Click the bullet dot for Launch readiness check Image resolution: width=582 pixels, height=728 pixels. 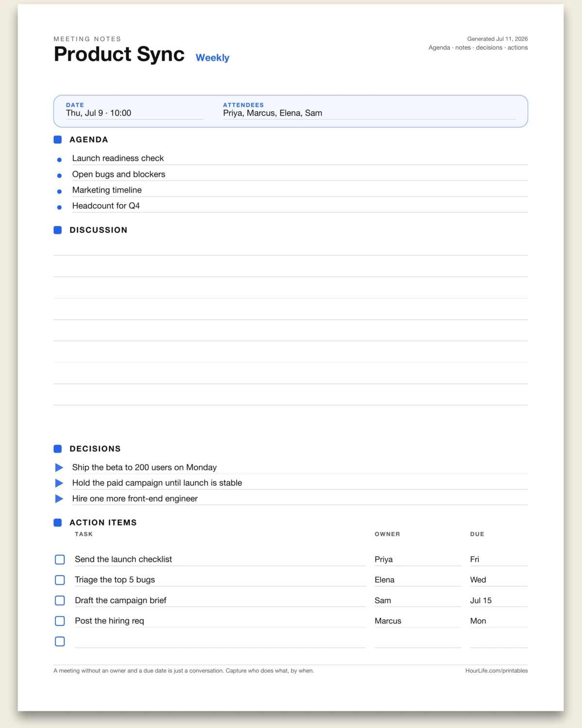(59, 160)
